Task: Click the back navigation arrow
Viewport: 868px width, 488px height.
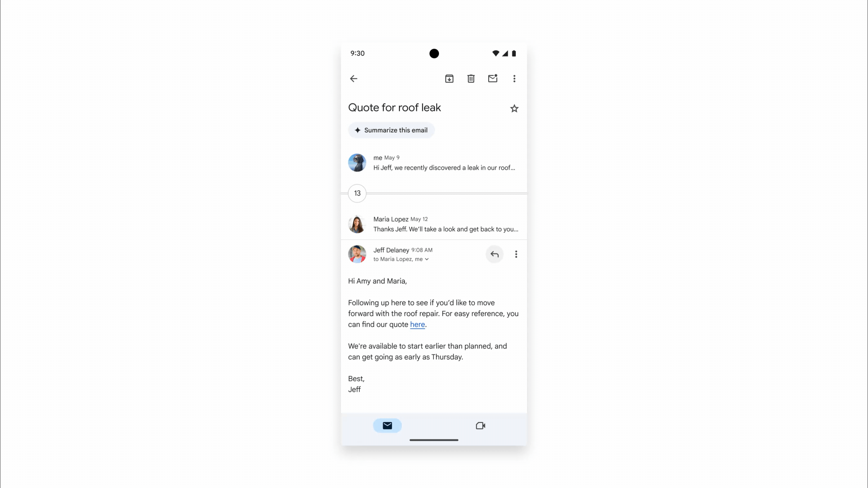Action: 353,78
